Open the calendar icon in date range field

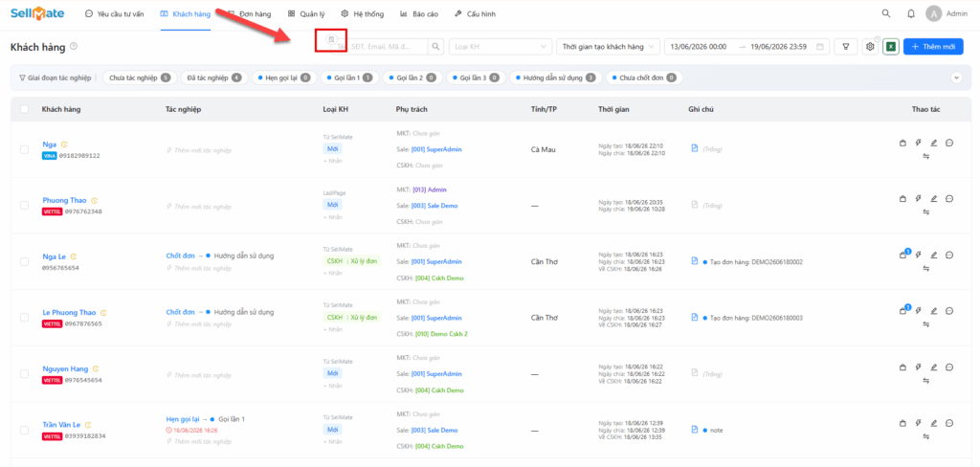pyautogui.click(x=820, y=46)
